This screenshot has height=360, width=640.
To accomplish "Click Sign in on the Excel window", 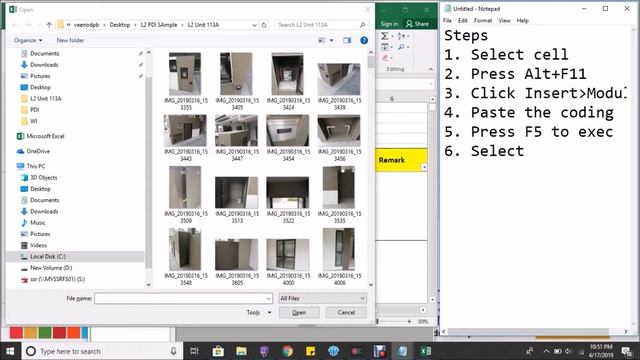I will [389, 24].
